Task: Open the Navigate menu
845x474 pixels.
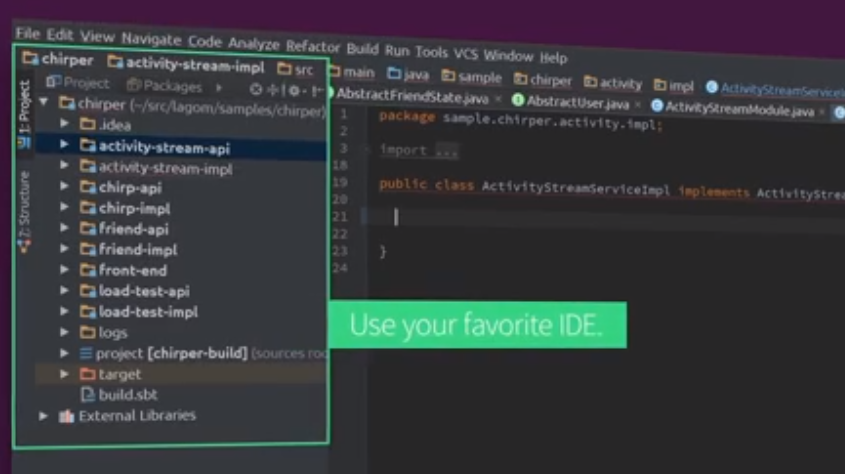Action: pos(151,39)
